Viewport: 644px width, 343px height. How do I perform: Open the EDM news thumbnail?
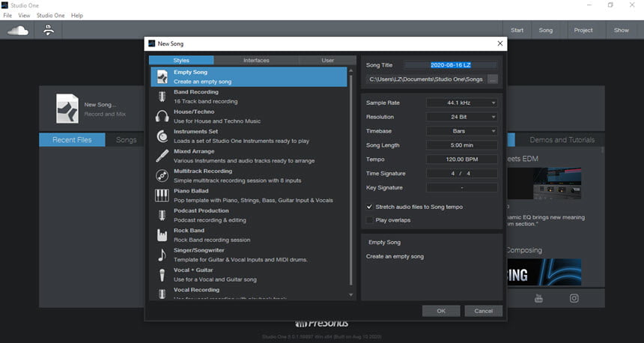point(544,183)
